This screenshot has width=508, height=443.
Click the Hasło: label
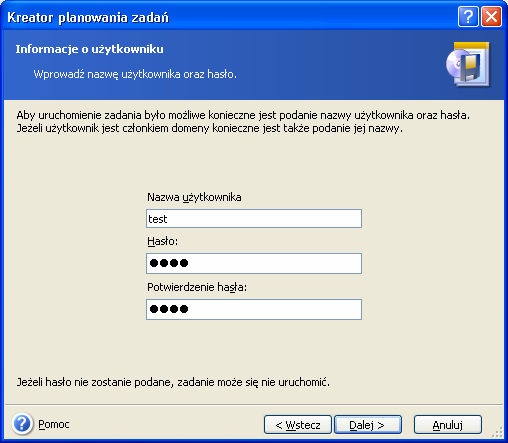point(163,241)
